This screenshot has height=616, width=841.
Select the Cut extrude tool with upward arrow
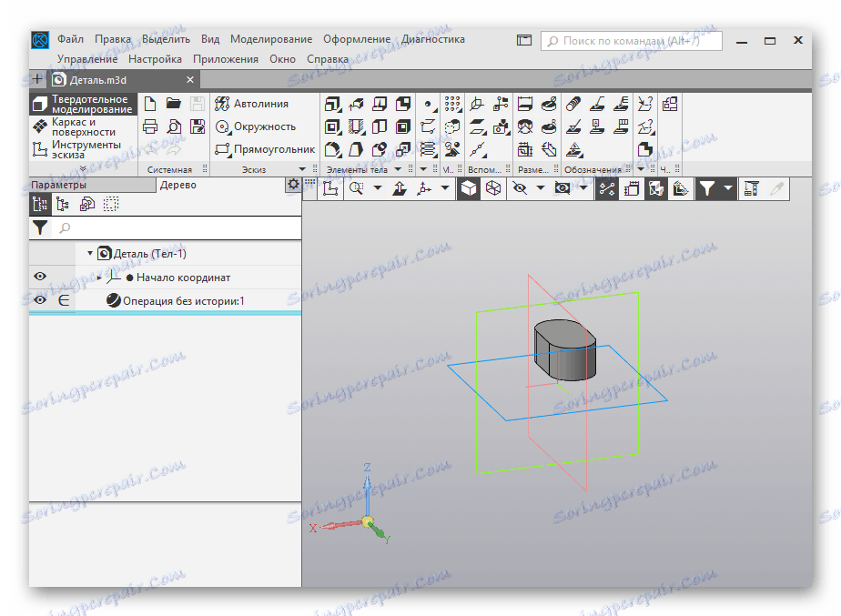pos(356,104)
